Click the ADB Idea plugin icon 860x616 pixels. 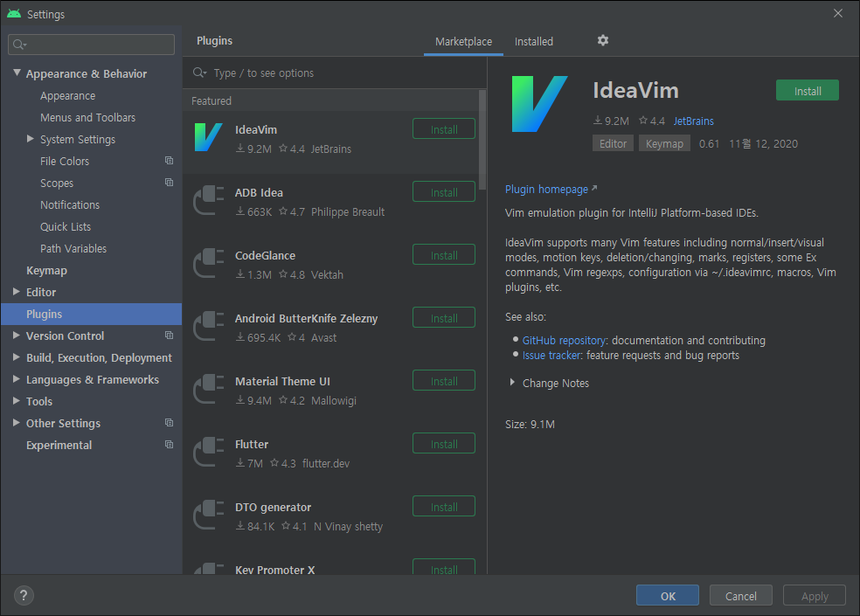[x=208, y=200]
